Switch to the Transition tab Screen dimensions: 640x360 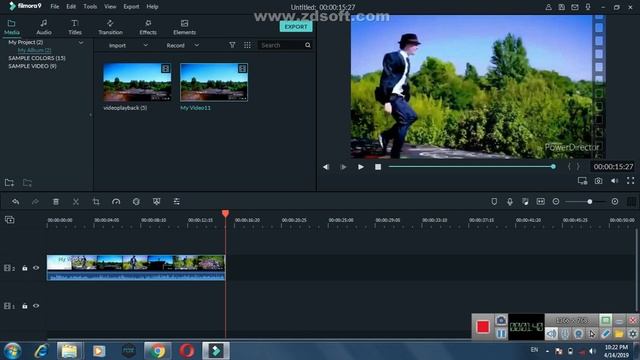[110, 27]
